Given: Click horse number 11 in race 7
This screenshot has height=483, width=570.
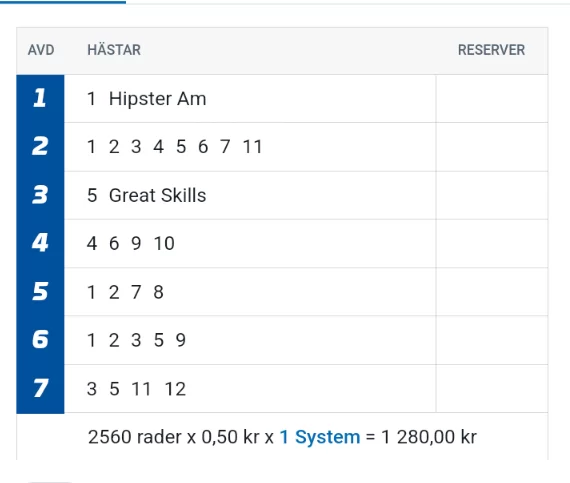Looking at the screenshot, I should [x=141, y=389].
